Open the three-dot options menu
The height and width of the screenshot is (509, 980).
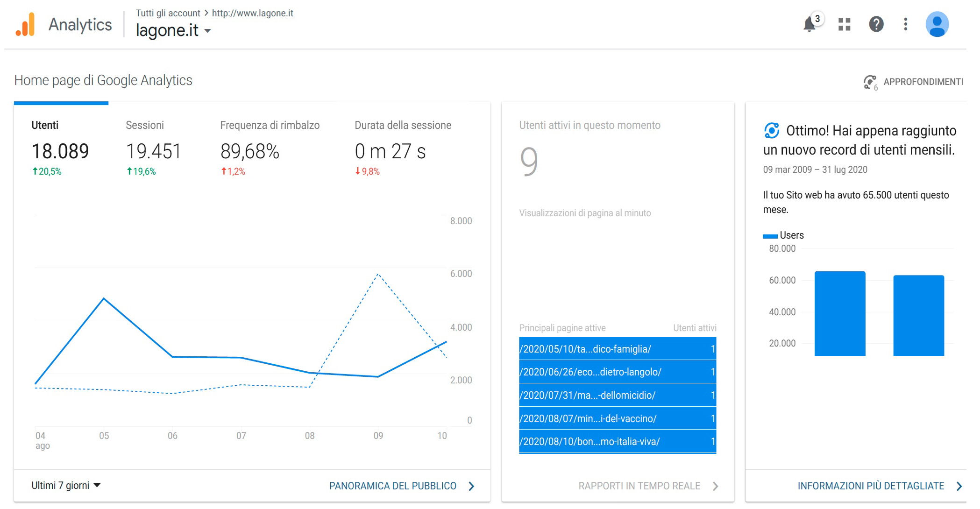(905, 24)
